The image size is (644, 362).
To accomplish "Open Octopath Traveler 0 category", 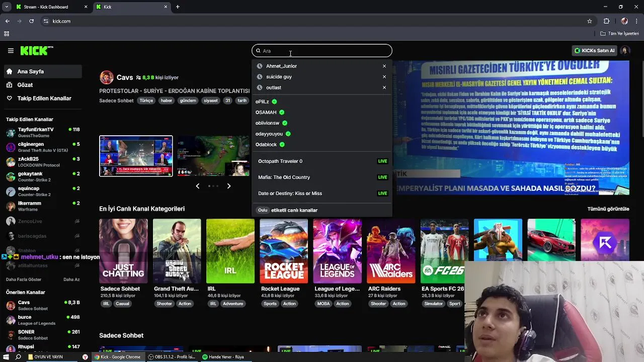I will point(322,161).
